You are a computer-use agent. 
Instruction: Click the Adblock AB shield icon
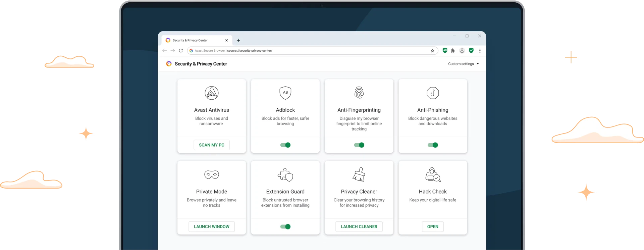pos(285,93)
